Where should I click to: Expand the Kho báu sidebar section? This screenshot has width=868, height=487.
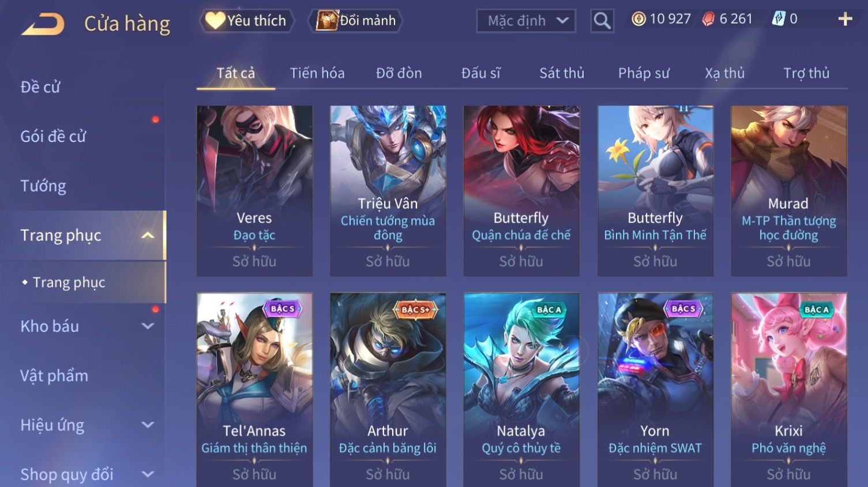[x=148, y=326]
